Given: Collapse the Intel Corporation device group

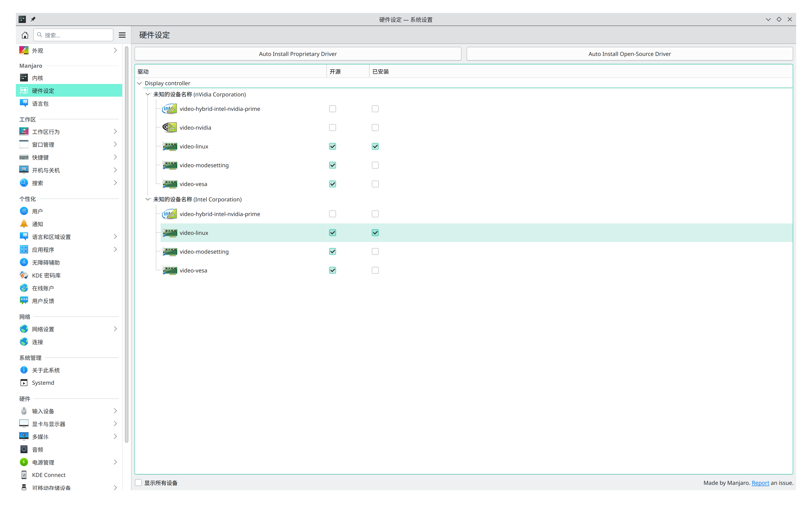Looking at the screenshot, I should pos(148,199).
